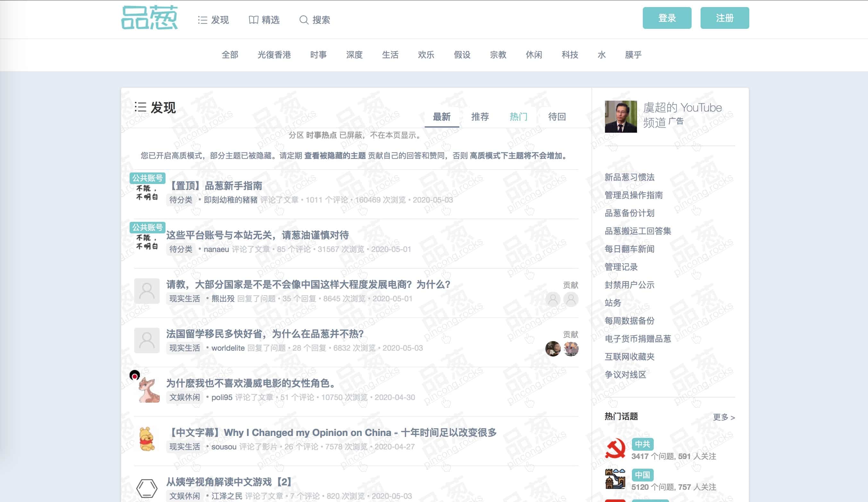Select the 待回 tab
The image size is (868, 502).
pos(557,117)
